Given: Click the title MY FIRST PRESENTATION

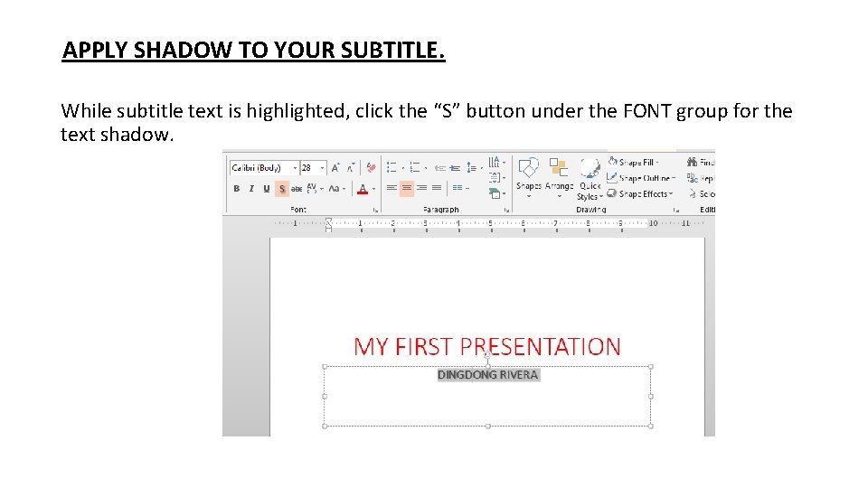Looking at the screenshot, I should click(x=487, y=346).
